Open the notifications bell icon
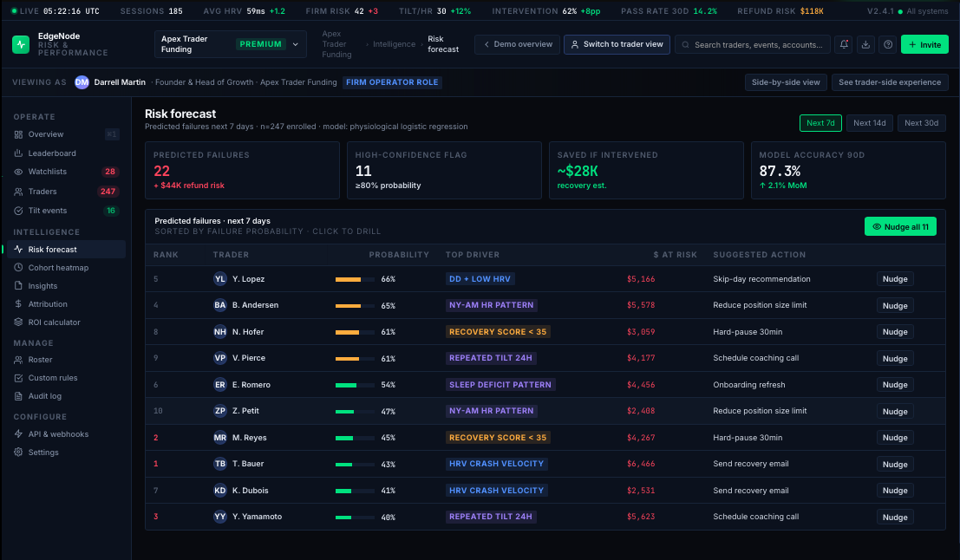The image size is (960, 560). click(x=844, y=44)
